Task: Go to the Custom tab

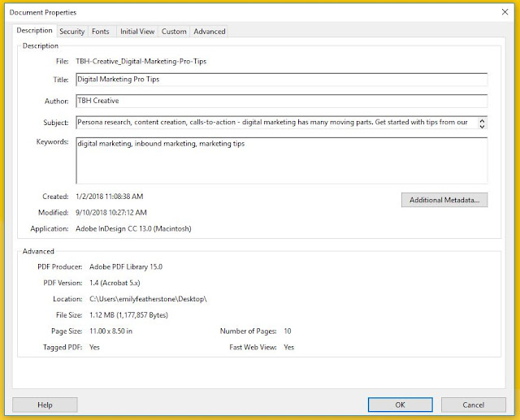Action: coord(174,31)
